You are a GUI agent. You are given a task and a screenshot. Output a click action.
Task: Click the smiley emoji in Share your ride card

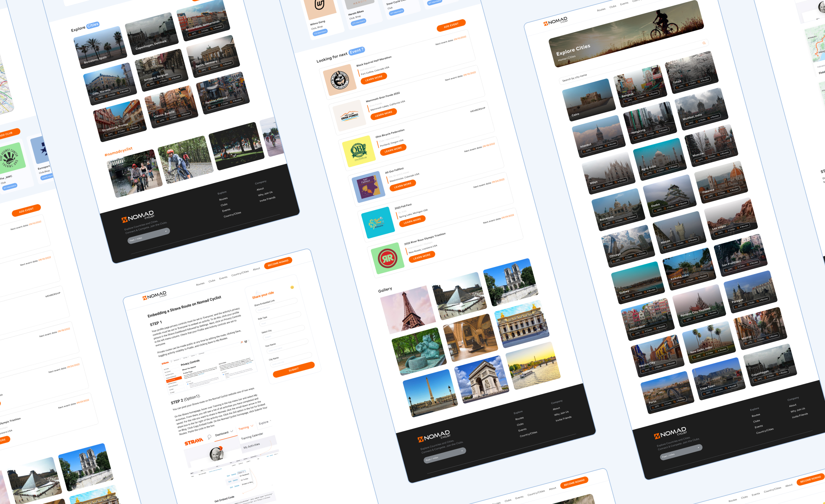pos(292,287)
